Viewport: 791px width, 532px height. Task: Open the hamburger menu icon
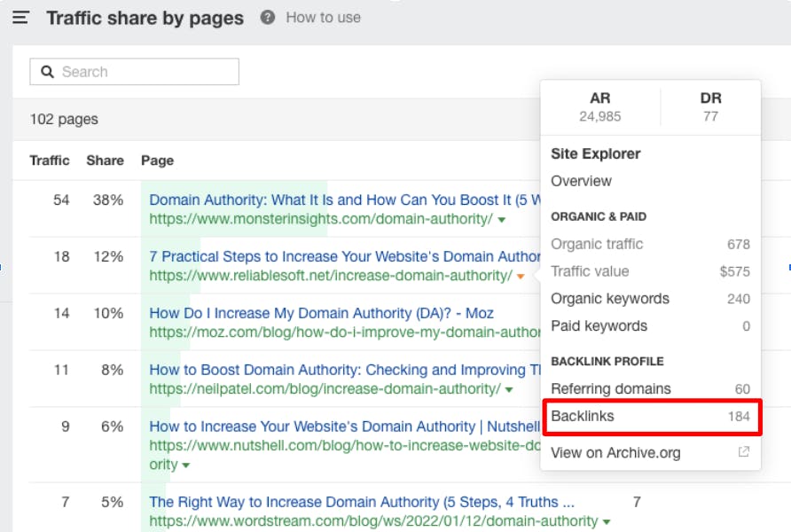pos(20,18)
